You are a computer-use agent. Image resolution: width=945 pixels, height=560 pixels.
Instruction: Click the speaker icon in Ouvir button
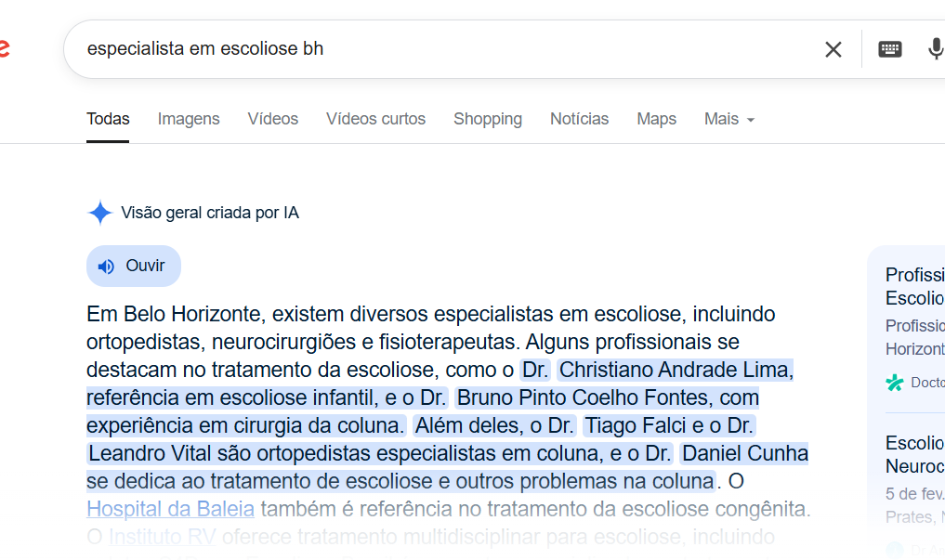[106, 267]
